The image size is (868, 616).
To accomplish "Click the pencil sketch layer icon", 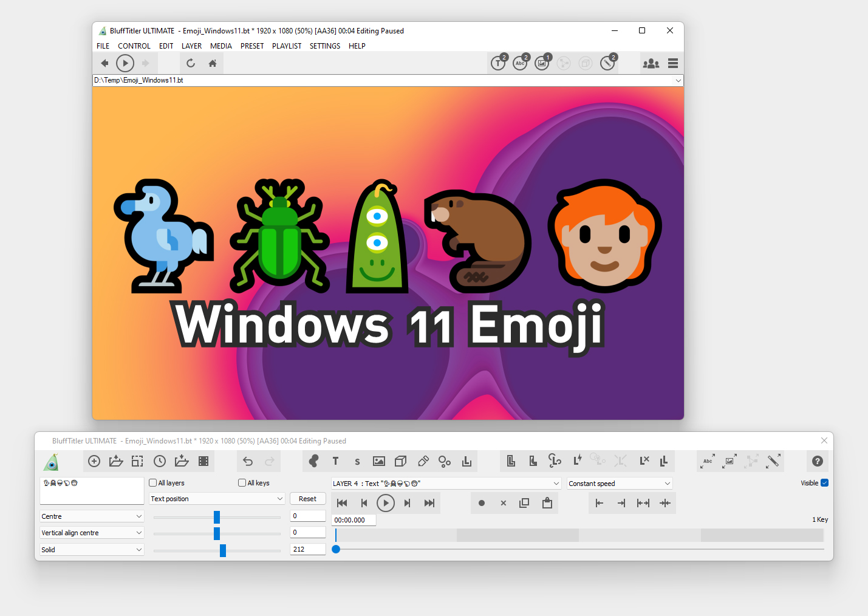I will (423, 461).
